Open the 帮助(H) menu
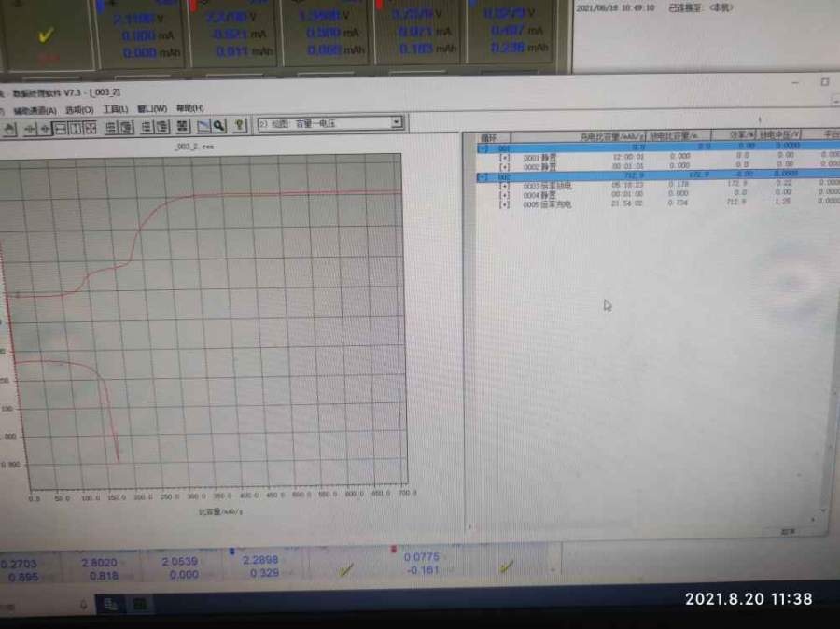This screenshot has height=629, width=840. tap(190, 108)
